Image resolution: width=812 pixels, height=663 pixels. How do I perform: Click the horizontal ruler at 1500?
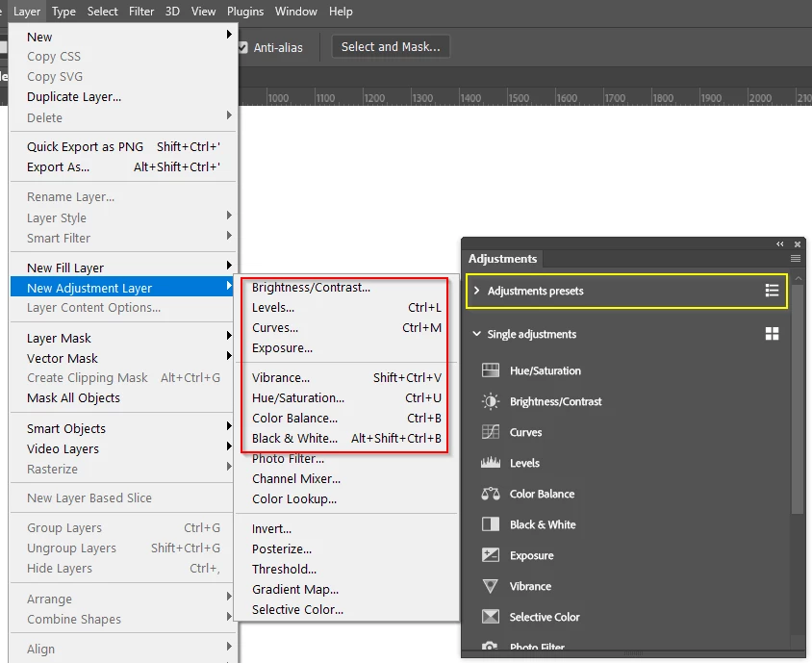pos(518,98)
